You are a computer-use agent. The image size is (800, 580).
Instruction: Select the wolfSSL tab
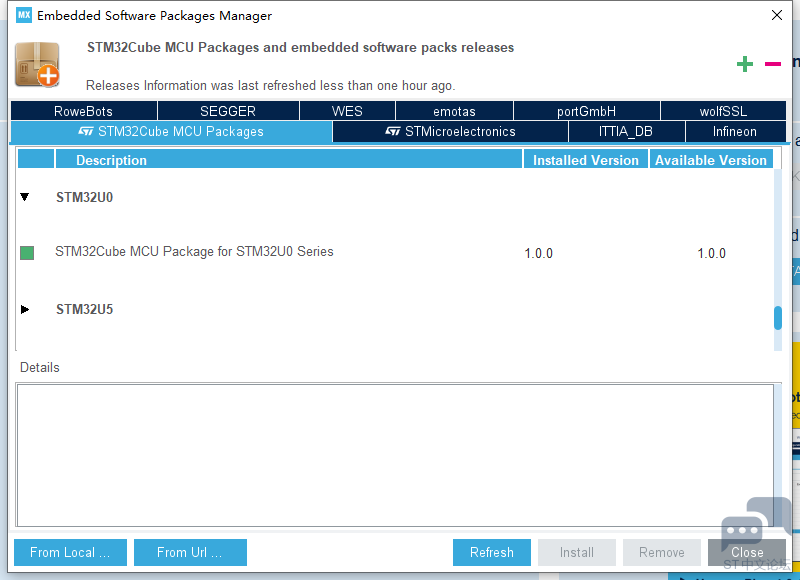pos(723,111)
